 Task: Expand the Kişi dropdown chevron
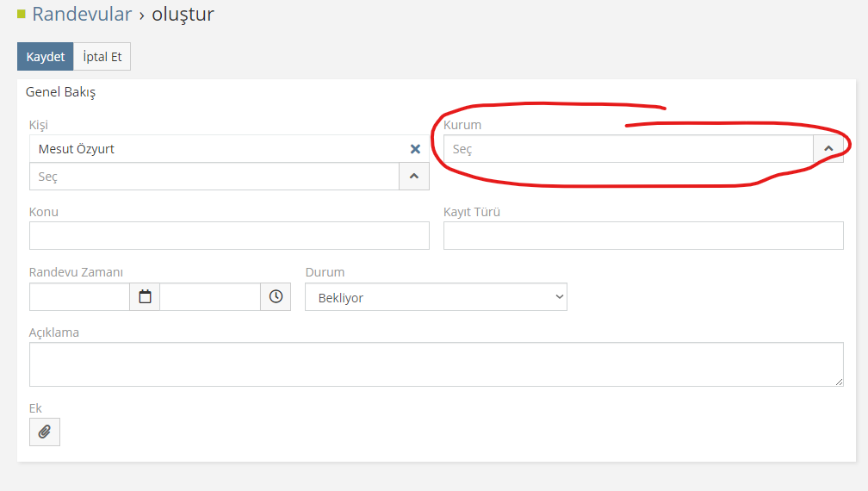[413, 176]
